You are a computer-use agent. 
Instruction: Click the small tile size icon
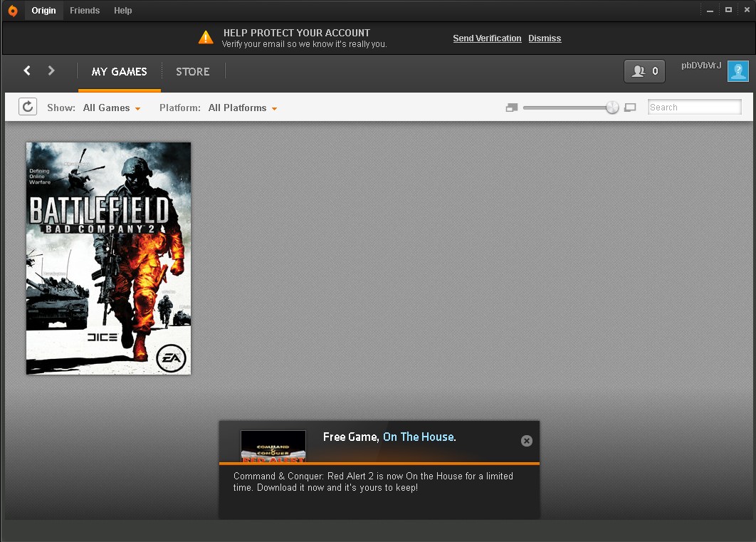512,108
